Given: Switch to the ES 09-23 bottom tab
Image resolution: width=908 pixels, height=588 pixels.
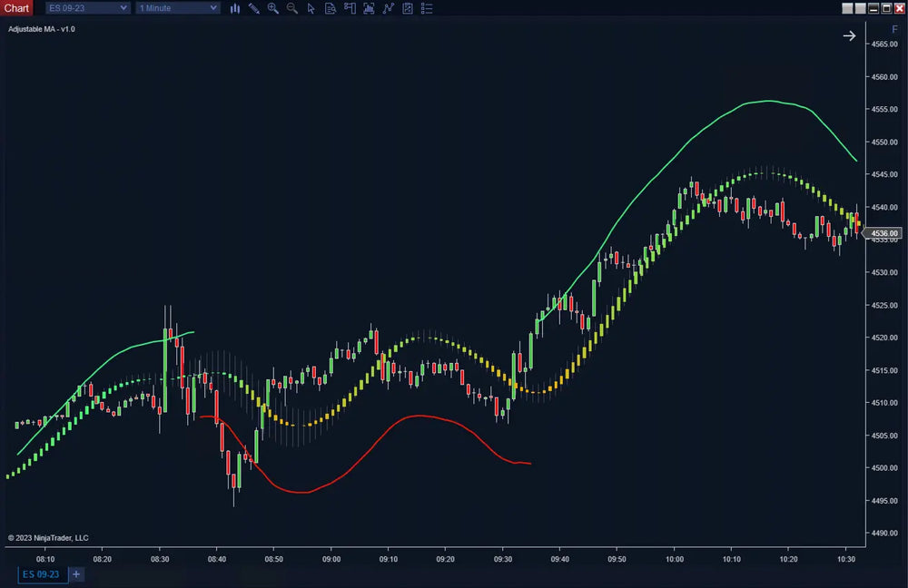Looking at the screenshot, I should [42, 574].
